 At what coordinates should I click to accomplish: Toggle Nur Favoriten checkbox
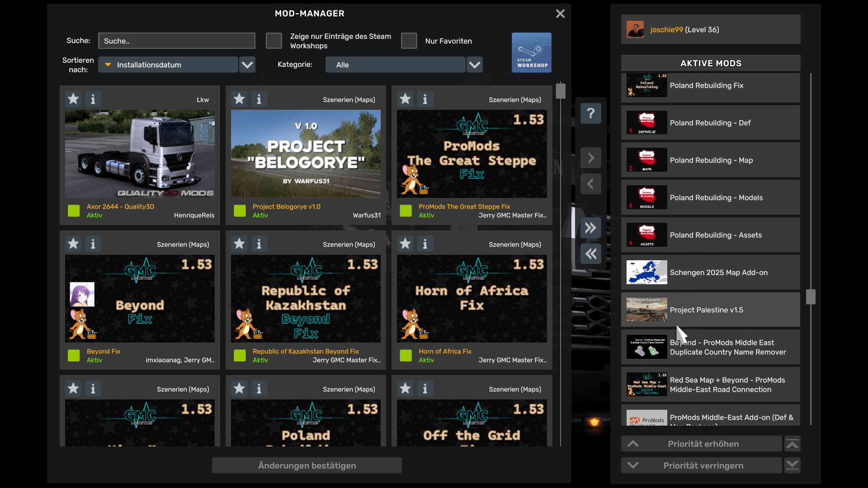[x=409, y=41]
